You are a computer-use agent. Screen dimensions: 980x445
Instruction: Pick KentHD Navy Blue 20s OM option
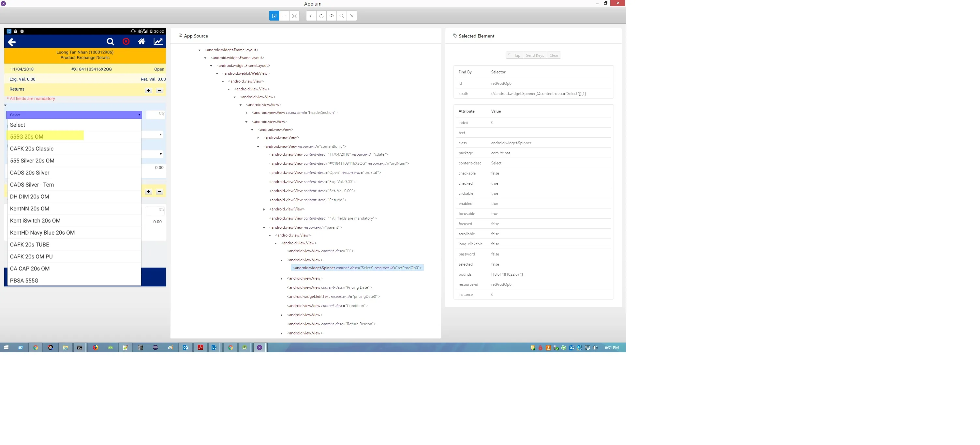pos(42,233)
